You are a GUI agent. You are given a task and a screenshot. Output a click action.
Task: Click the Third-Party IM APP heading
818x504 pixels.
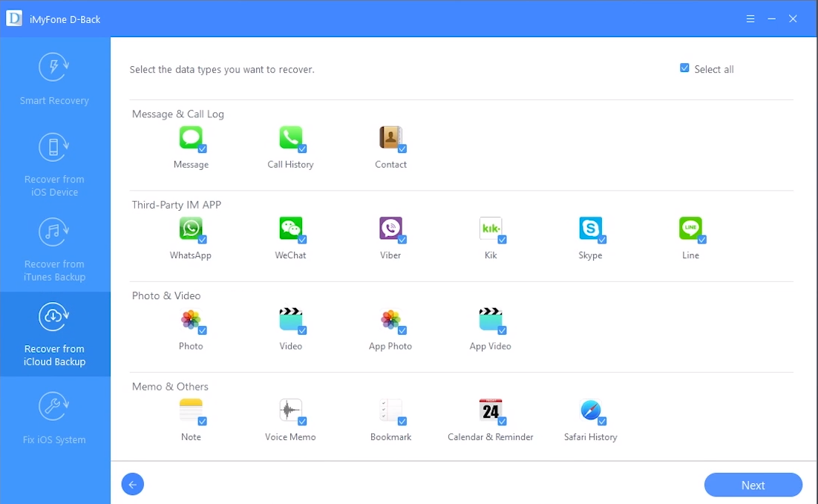pyautogui.click(x=177, y=205)
